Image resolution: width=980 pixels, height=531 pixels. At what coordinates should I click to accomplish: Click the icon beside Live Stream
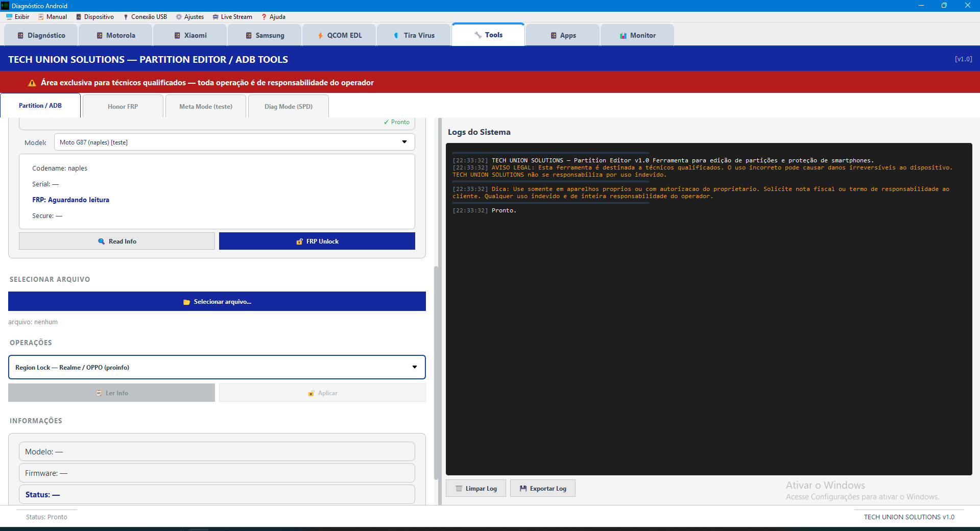pyautogui.click(x=216, y=17)
